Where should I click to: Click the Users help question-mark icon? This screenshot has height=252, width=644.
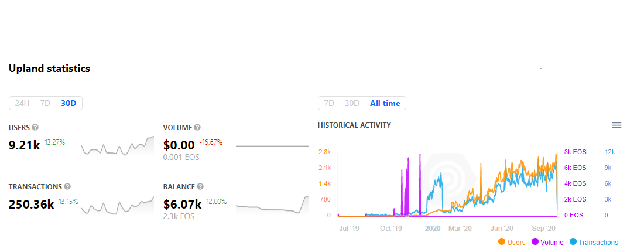point(35,127)
